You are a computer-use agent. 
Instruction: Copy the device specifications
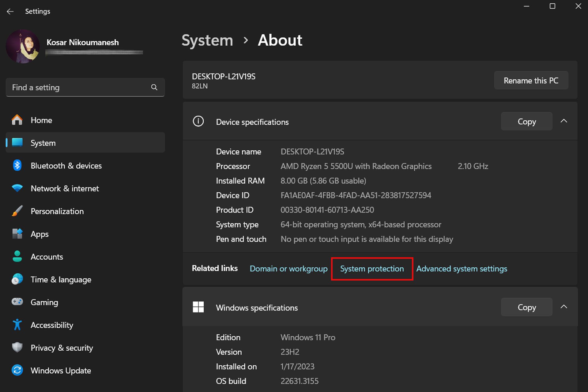[526, 121]
